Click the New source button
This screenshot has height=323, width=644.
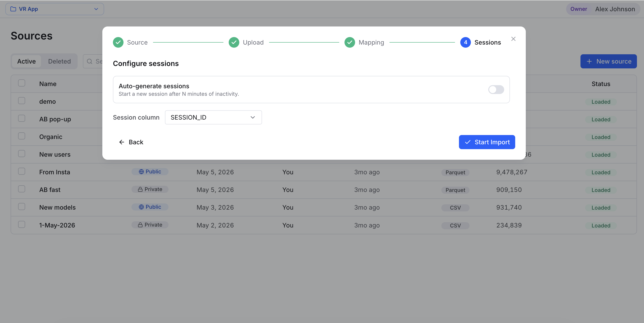click(x=608, y=61)
